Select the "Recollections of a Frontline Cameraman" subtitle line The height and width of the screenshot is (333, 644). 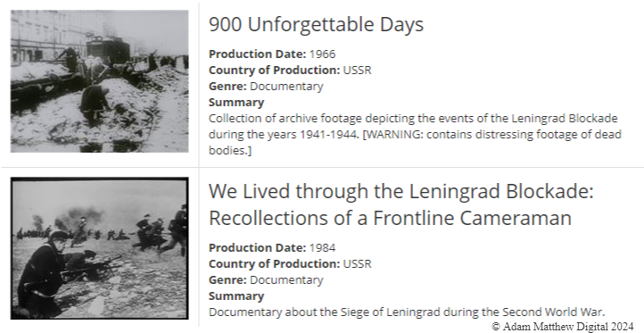390,218
